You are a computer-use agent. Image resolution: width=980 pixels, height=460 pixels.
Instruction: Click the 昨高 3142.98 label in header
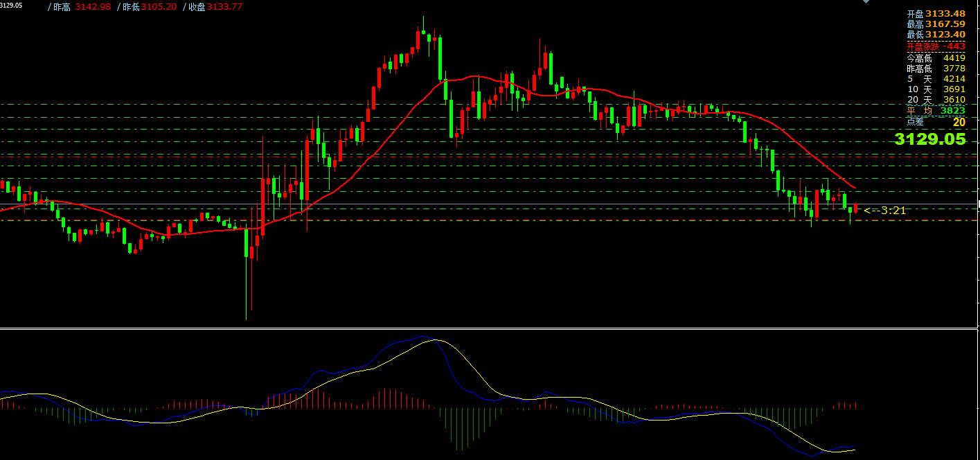82,7
